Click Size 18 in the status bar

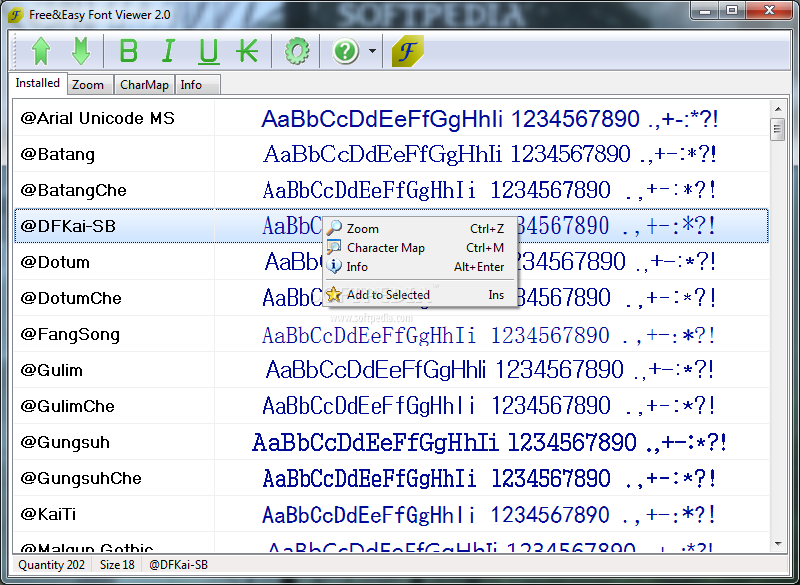(x=117, y=565)
